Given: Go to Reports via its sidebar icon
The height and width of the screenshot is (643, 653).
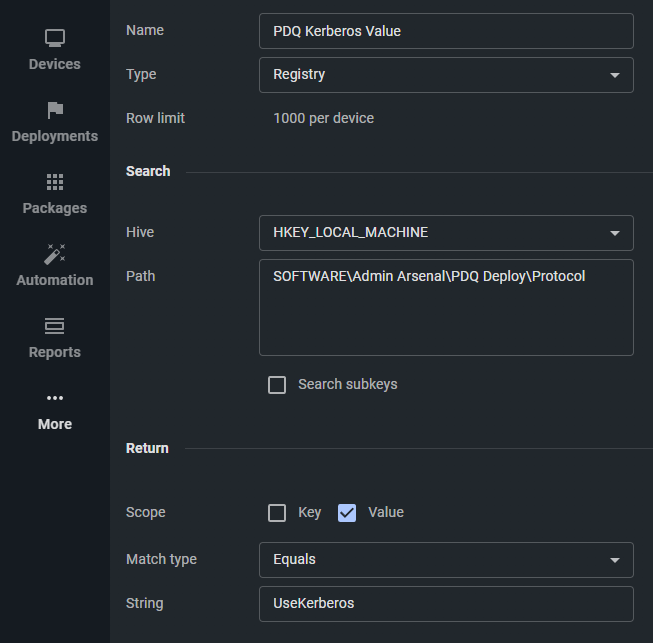Looking at the screenshot, I should (55, 327).
